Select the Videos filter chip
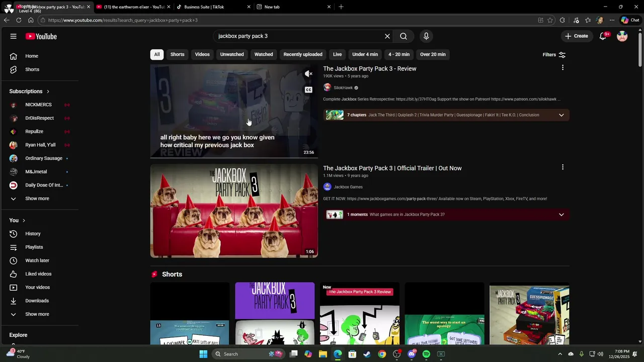Viewport: 644px width, 362px height. (202, 54)
